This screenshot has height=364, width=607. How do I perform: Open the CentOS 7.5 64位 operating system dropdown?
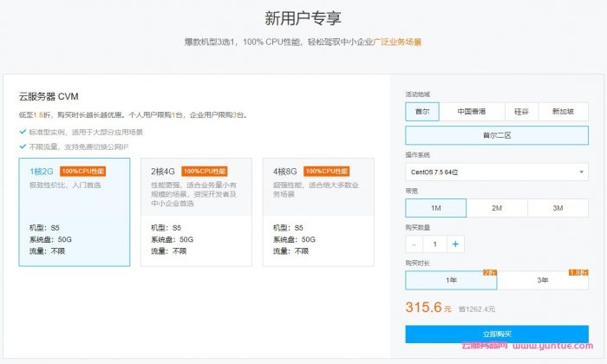(496, 172)
